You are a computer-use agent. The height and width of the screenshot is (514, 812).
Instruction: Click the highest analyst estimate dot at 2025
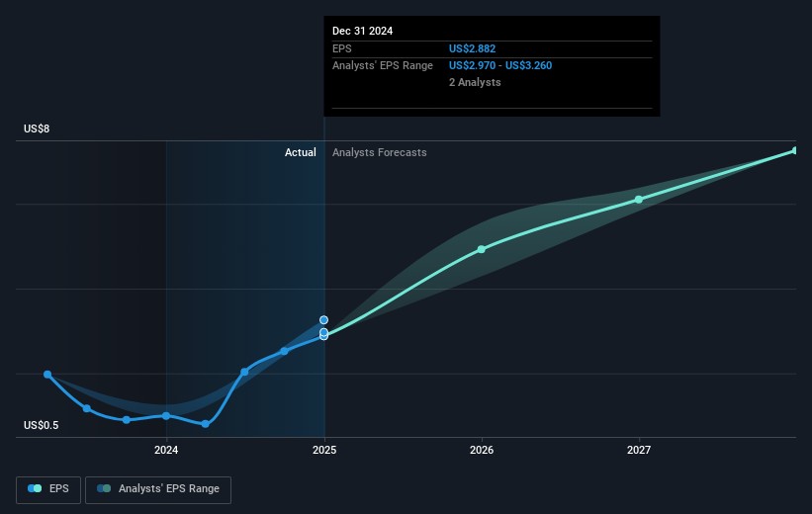point(323,320)
